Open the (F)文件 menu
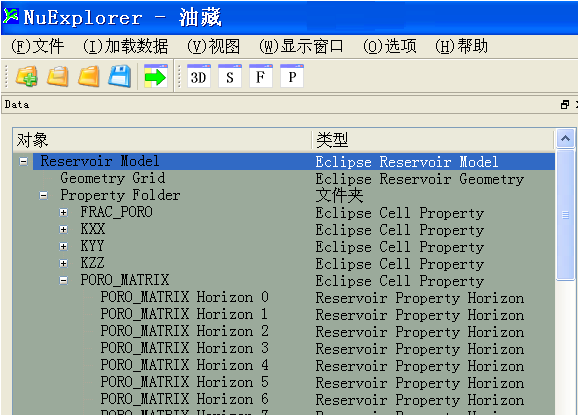 point(37,46)
